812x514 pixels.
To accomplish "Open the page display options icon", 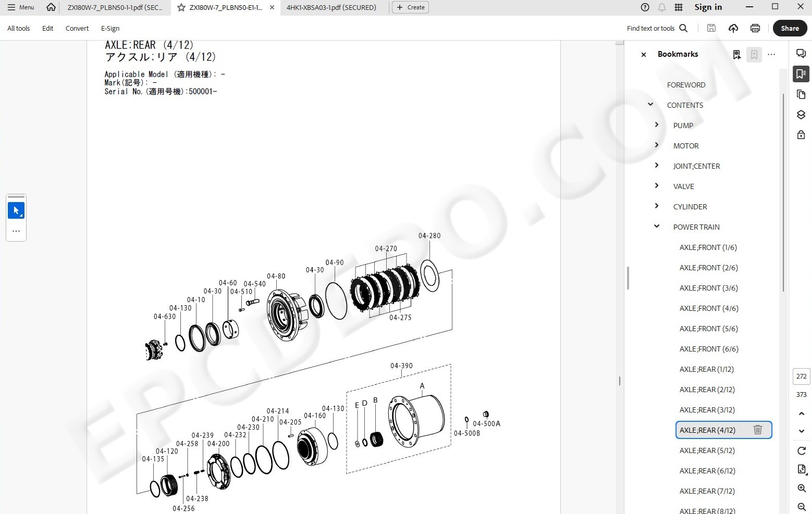I will (x=802, y=469).
